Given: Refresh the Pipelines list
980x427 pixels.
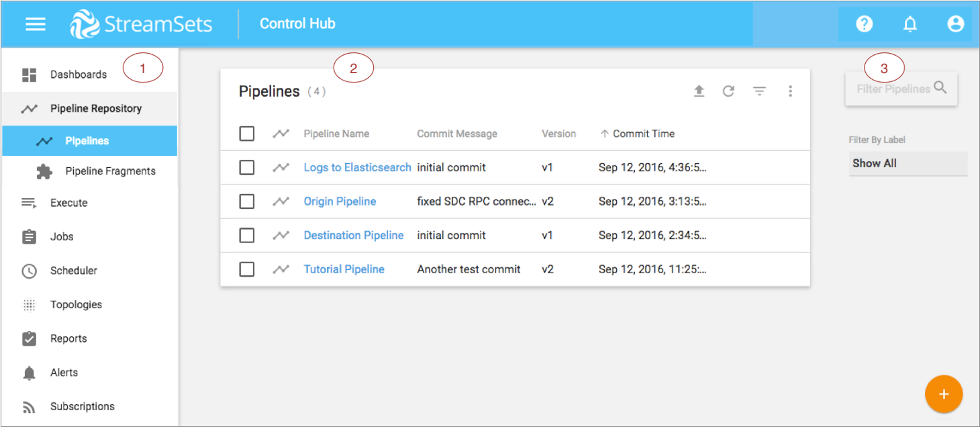Looking at the screenshot, I should (728, 91).
